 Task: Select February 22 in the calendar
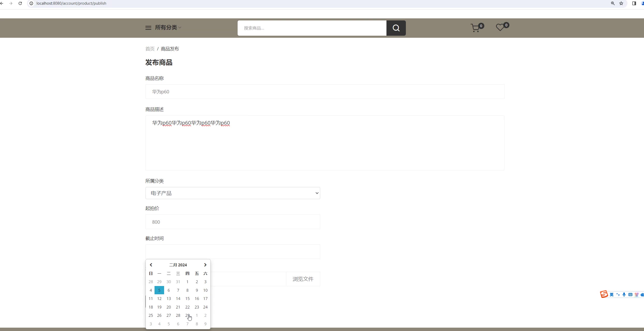(187, 307)
